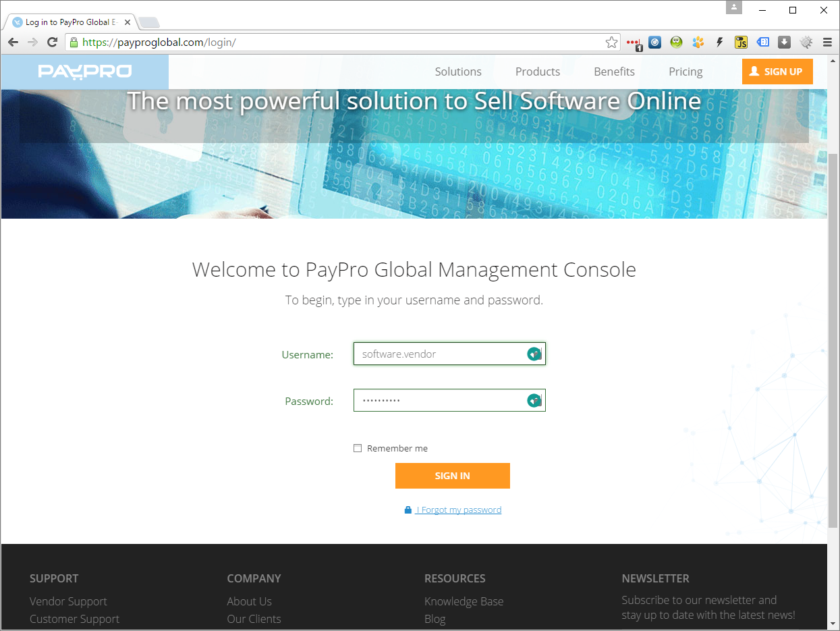Open the Chrome hamburger menu

[x=827, y=43]
